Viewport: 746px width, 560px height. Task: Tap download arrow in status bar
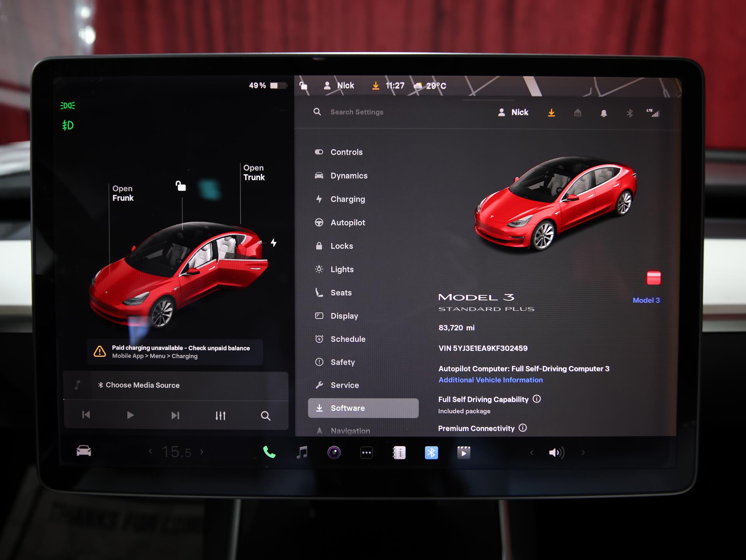pyautogui.click(x=375, y=85)
